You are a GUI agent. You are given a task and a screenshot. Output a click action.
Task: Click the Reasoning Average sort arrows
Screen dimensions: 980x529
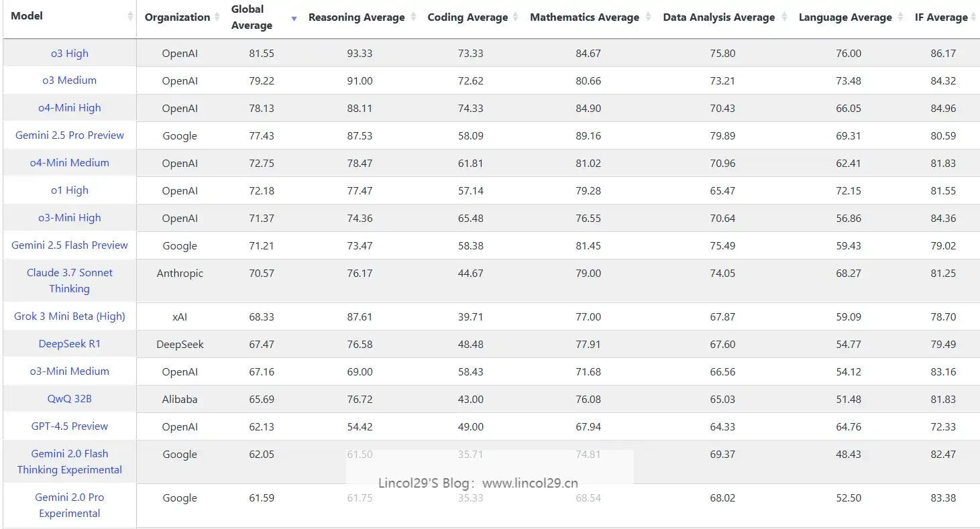click(413, 17)
